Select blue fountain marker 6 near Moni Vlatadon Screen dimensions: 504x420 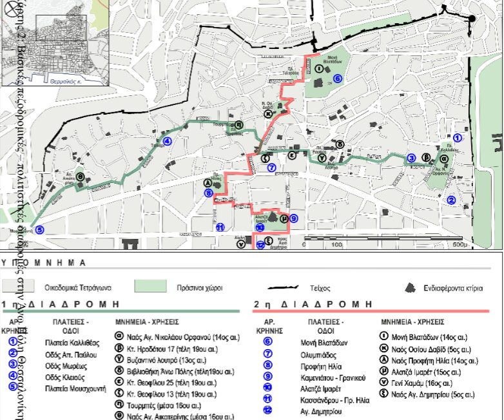click(337, 79)
